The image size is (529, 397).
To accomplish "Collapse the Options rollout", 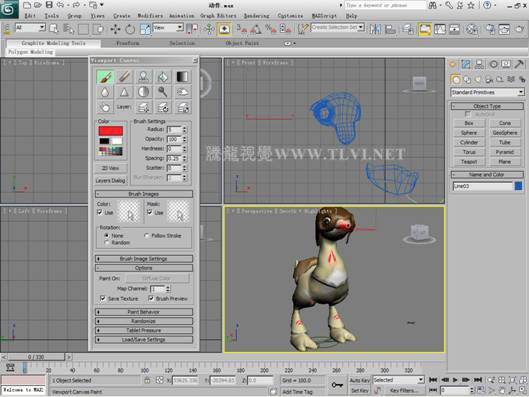I will [x=144, y=268].
